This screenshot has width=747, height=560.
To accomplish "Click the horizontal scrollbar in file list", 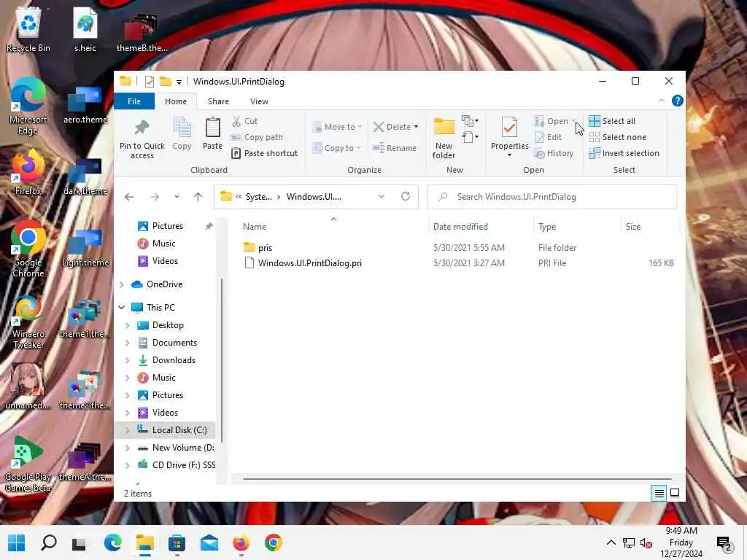I will [x=457, y=478].
